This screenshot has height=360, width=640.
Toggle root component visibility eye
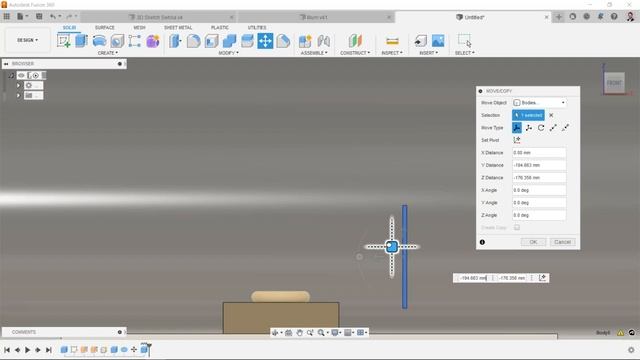tap(21, 76)
